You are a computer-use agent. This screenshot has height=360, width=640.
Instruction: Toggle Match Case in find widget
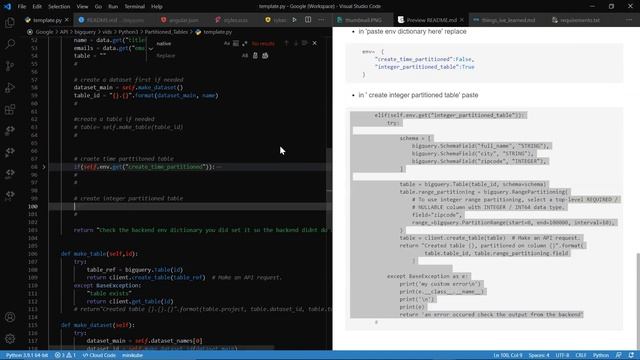point(227,43)
